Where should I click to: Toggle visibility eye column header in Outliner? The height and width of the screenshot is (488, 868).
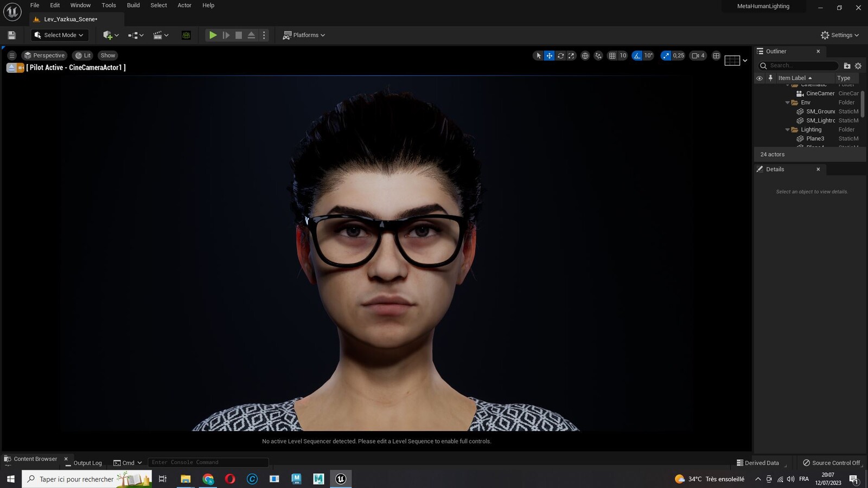pyautogui.click(x=759, y=78)
